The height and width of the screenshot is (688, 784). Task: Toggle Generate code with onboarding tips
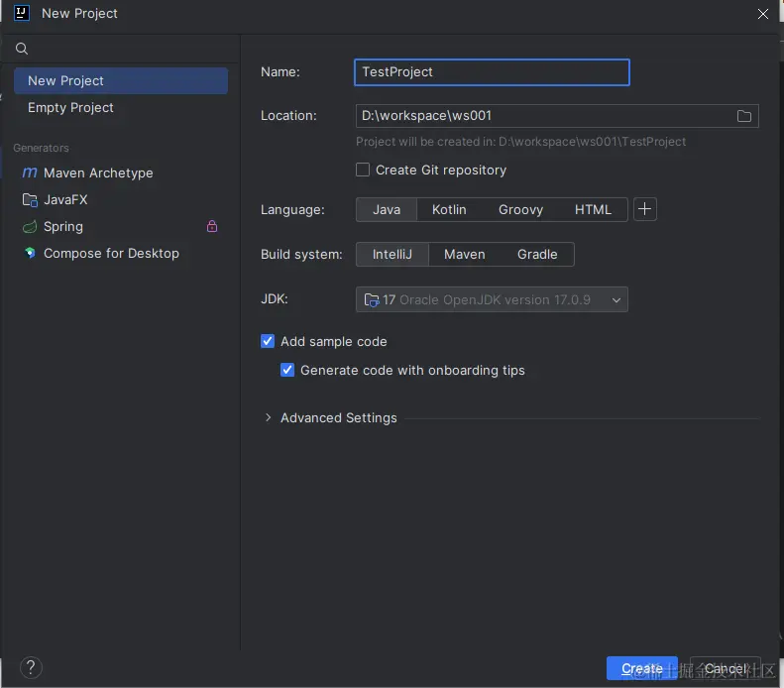point(287,370)
